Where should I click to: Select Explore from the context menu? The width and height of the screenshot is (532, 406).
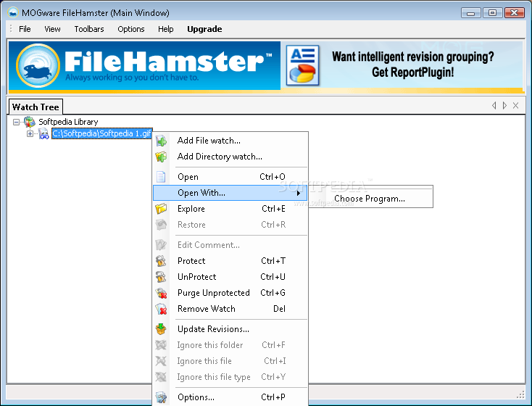230,208
